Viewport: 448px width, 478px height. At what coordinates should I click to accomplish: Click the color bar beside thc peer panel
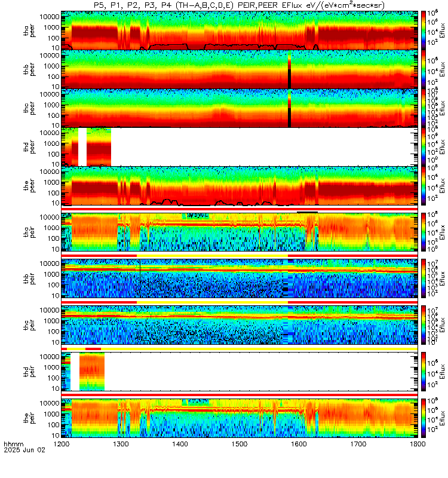click(424, 108)
